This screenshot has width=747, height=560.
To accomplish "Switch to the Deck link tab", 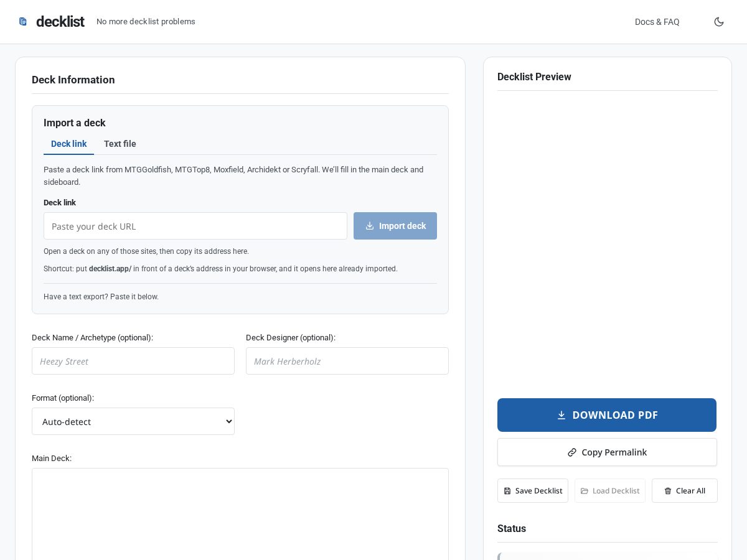I will coord(68,144).
